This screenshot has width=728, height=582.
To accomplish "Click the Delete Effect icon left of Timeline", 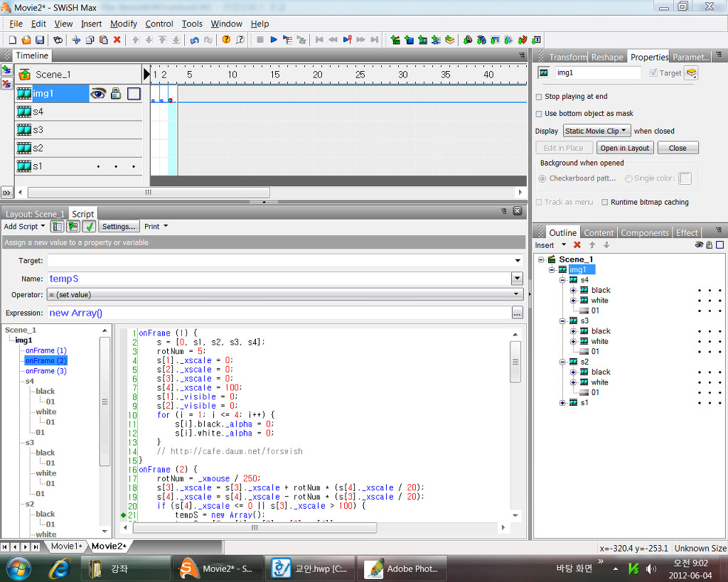I will click(6, 84).
